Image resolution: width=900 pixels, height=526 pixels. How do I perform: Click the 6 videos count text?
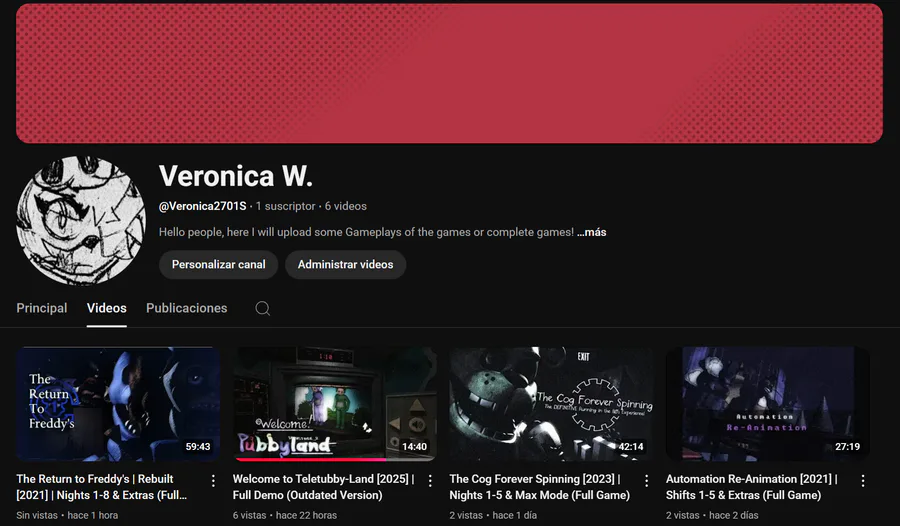click(346, 206)
